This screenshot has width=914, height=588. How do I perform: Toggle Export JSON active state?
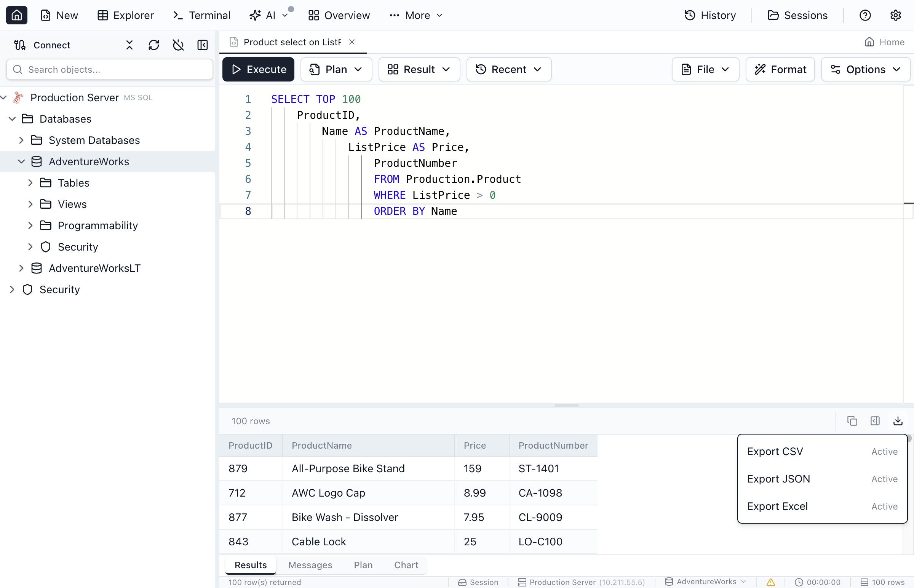884,479
